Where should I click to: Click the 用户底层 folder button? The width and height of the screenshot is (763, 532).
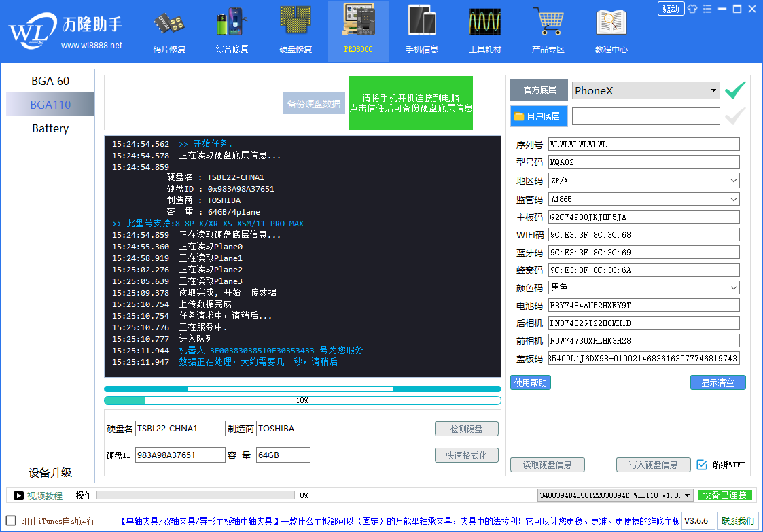point(539,116)
